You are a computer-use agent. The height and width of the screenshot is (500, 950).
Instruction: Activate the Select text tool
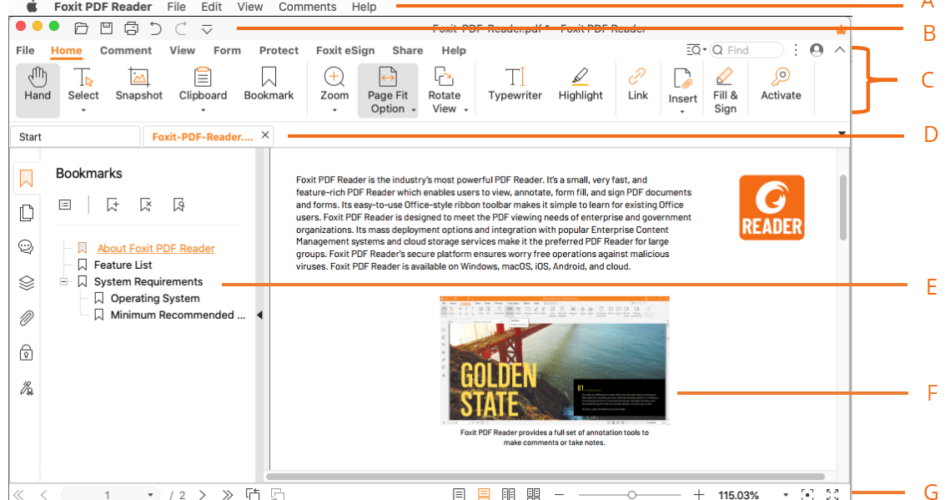(x=83, y=84)
